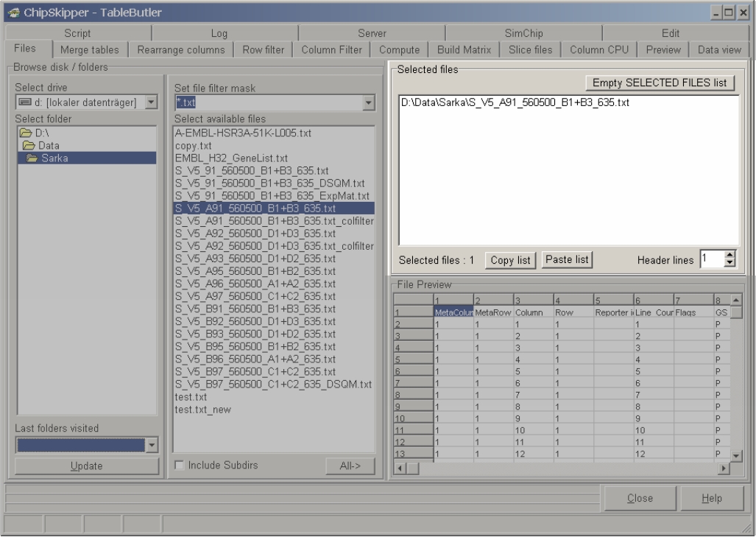Click the Update button
756x537 pixels.
click(86, 466)
